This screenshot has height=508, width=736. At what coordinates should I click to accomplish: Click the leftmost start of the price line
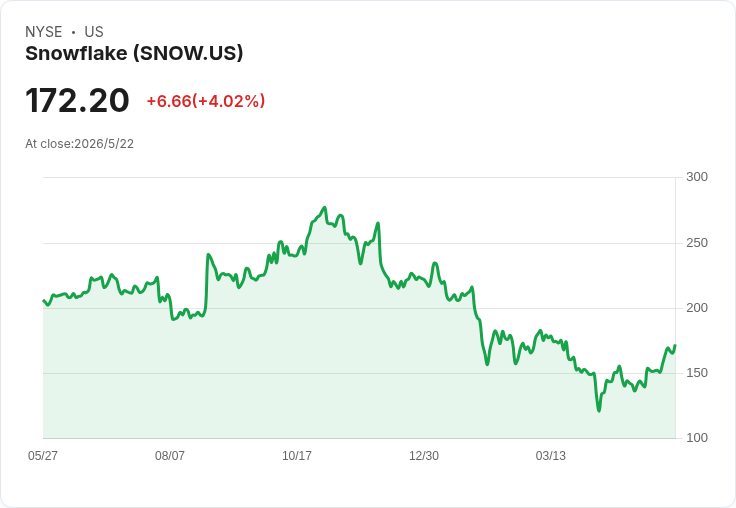coord(44,300)
